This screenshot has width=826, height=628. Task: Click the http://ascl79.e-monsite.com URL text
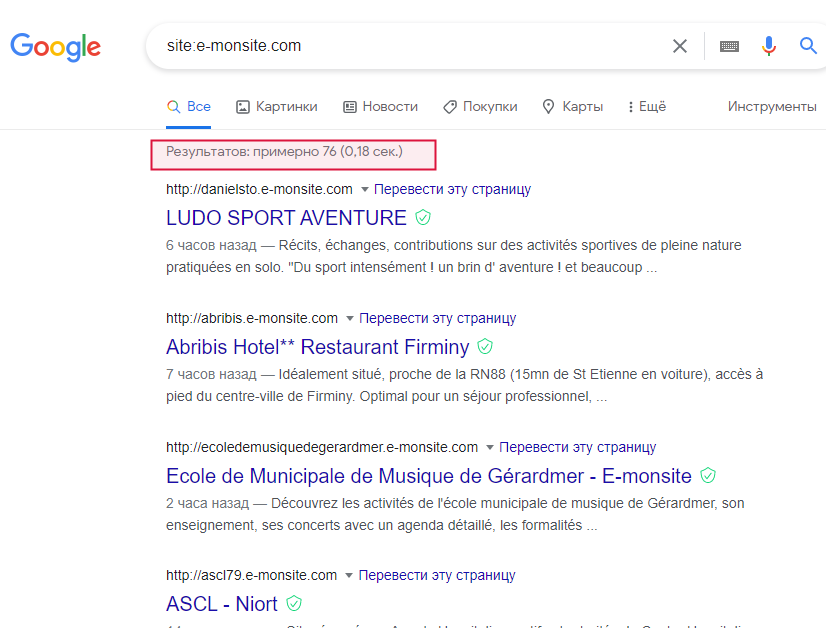[x=251, y=575]
